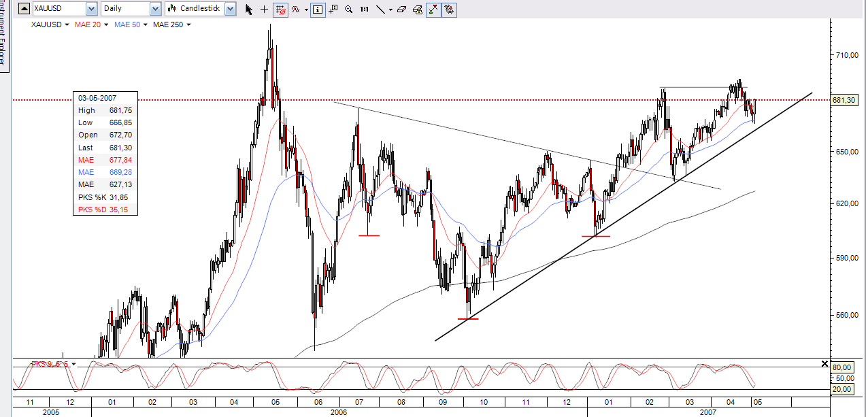Click the collapse arrow button beside the symbol box
This screenshot has height=417, width=868.
point(24,9)
